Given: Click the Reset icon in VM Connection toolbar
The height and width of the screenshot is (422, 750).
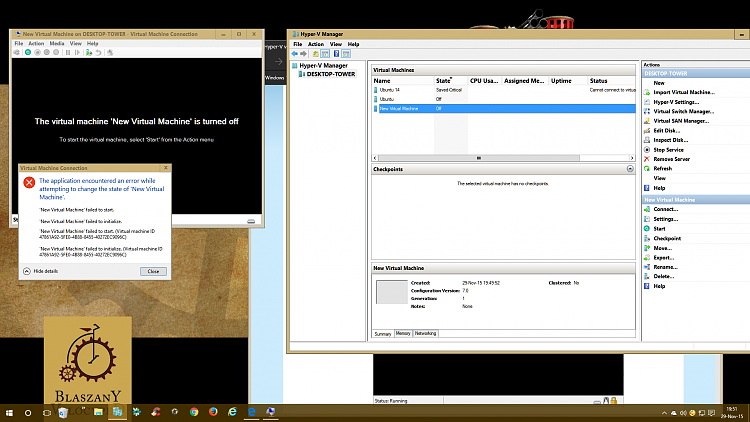Looking at the screenshot, I should click(77, 53).
